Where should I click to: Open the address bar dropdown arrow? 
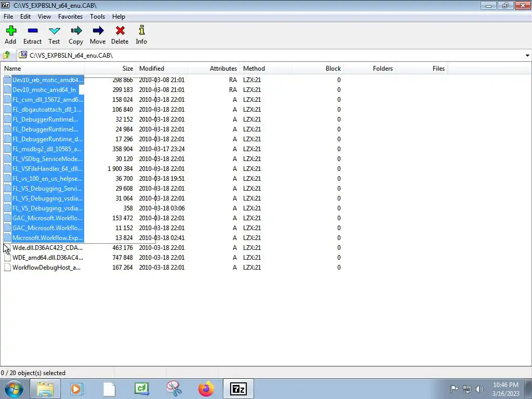pos(527,55)
